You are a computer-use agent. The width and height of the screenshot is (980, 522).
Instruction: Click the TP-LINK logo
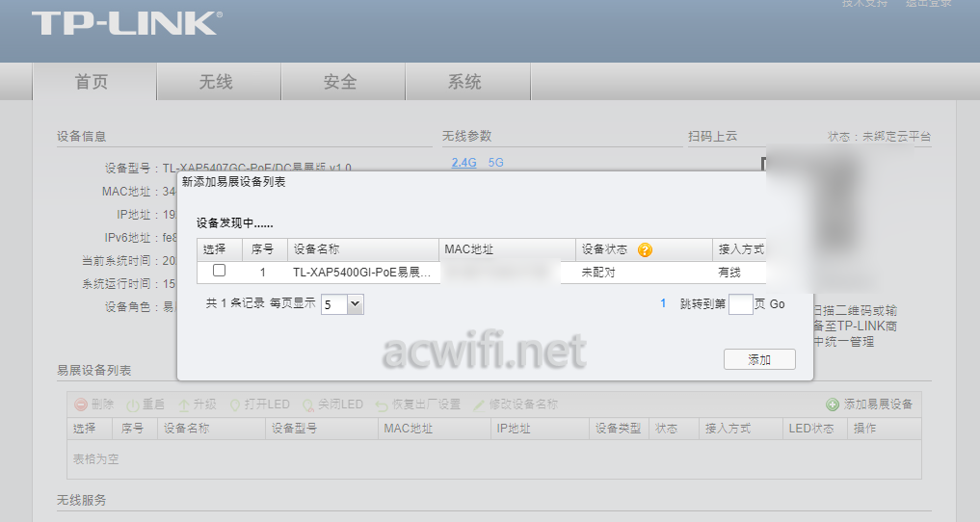(127, 23)
